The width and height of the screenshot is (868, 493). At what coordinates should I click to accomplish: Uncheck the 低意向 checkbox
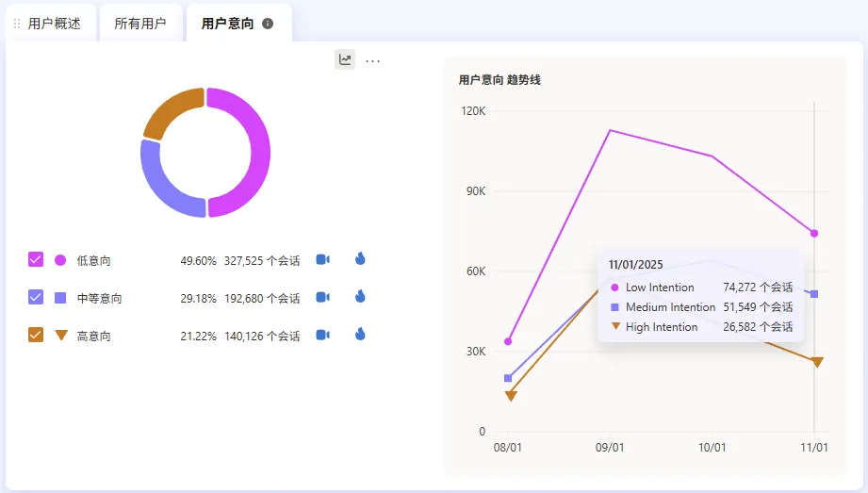click(x=36, y=259)
